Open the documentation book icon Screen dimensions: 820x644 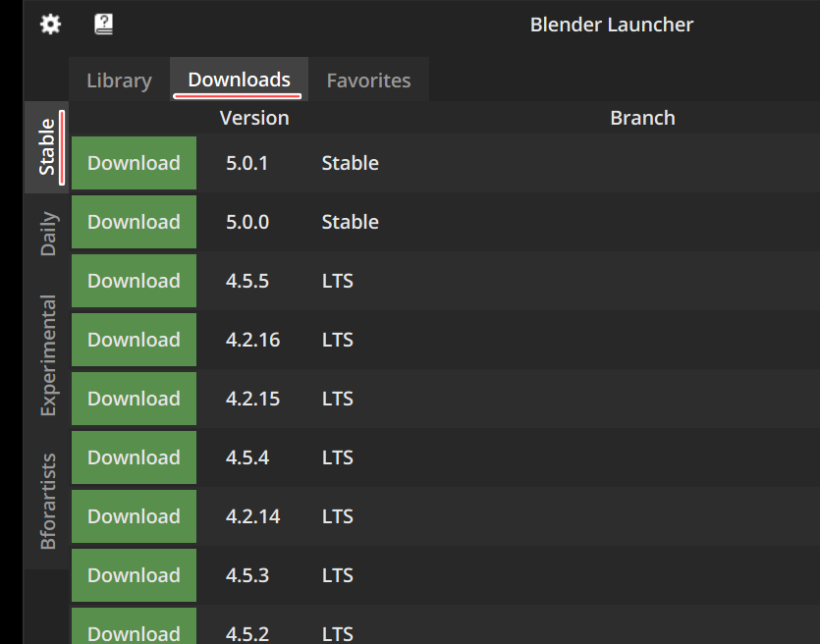click(103, 25)
